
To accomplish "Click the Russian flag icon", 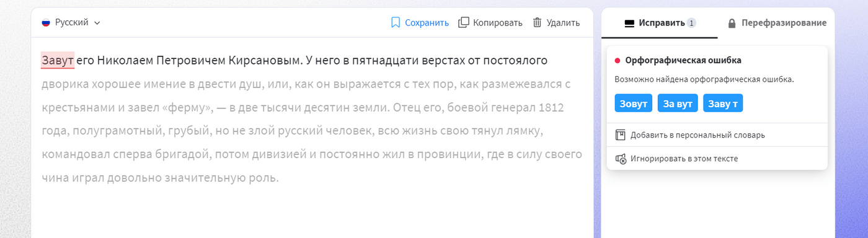I will pyautogui.click(x=46, y=22).
